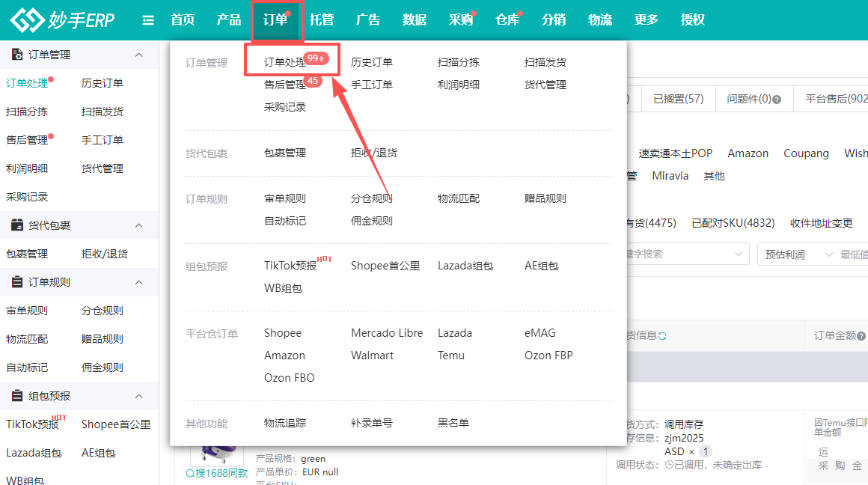Screen dimensions: 868x485
Task: Click the refresh icon next to 货信息
Action: pos(662,335)
